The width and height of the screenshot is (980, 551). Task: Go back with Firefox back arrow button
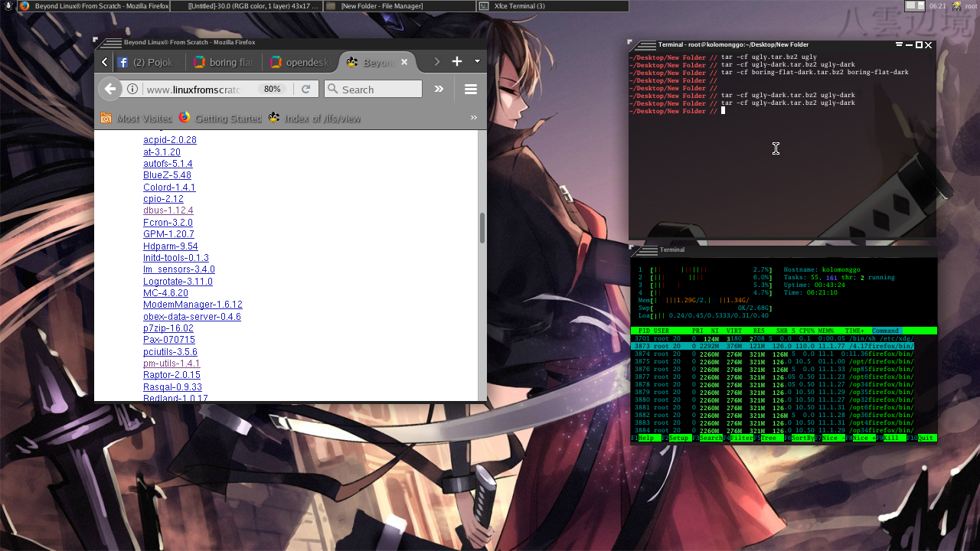(110, 89)
